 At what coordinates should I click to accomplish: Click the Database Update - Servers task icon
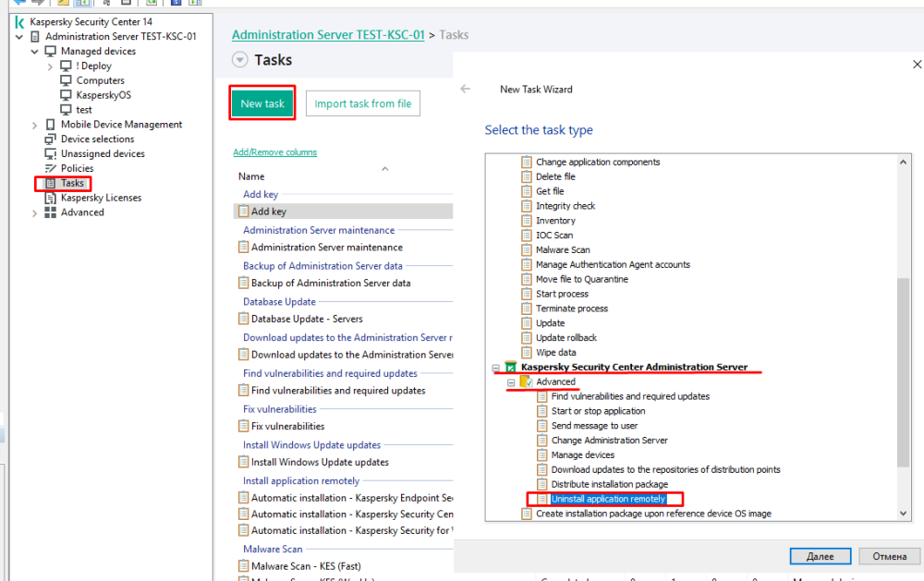[x=243, y=319]
